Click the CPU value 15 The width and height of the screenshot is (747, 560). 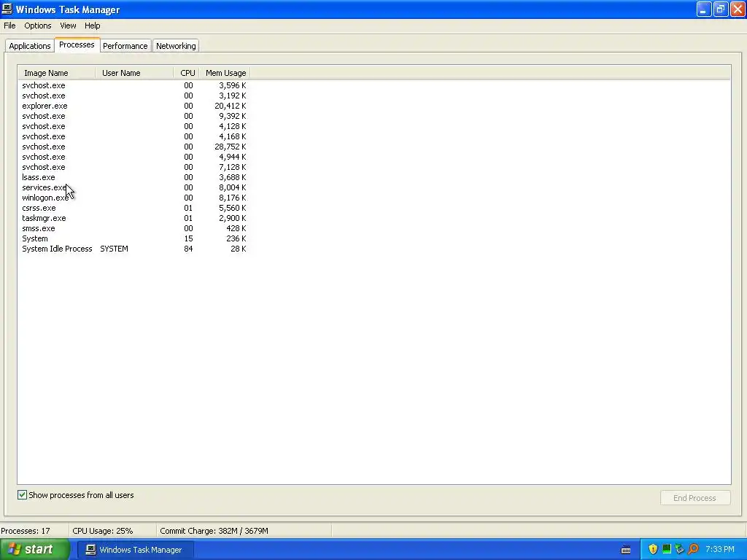click(188, 238)
